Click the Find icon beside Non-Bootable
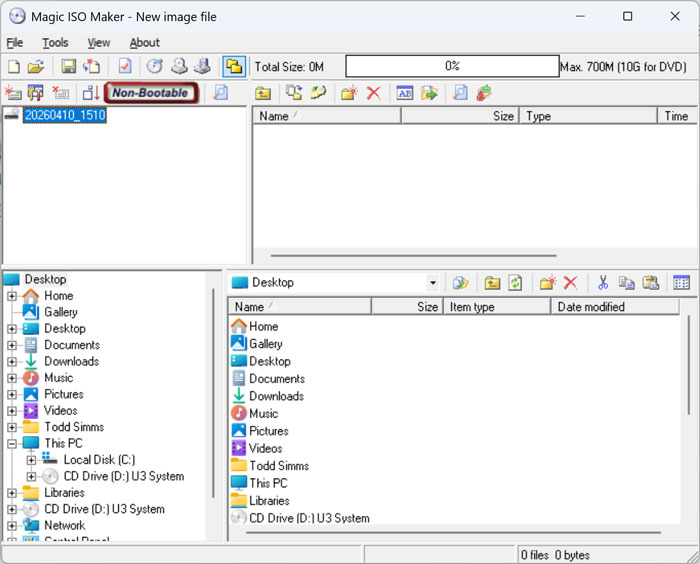 coord(220,93)
